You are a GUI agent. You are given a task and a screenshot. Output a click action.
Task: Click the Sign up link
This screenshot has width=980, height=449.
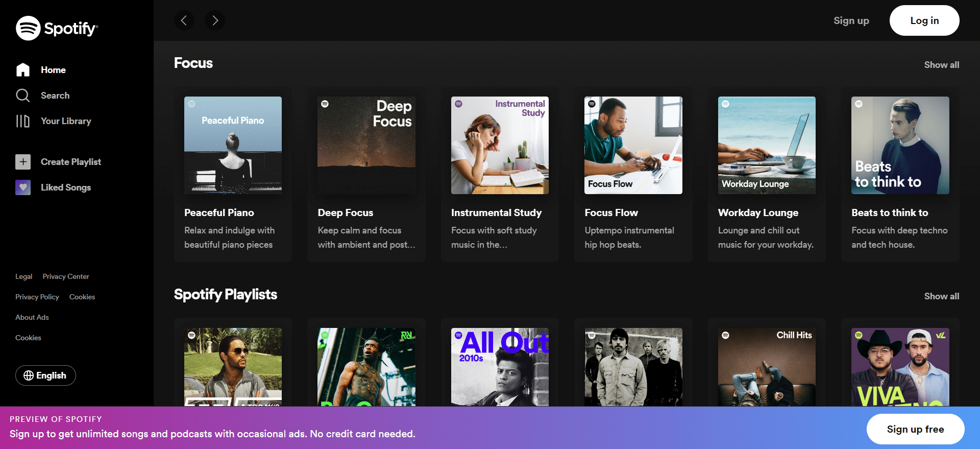click(x=851, y=20)
